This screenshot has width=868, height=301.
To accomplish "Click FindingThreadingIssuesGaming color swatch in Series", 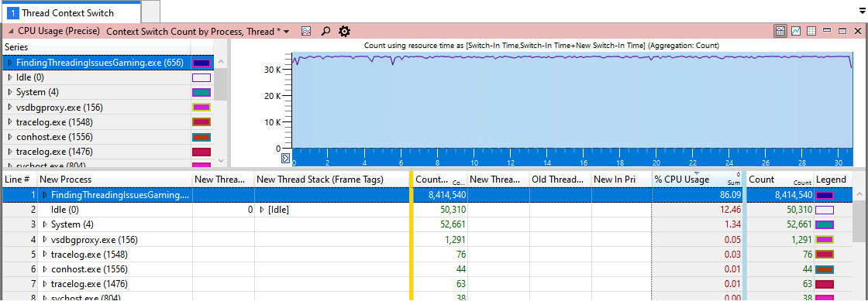I will click(x=201, y=63).
